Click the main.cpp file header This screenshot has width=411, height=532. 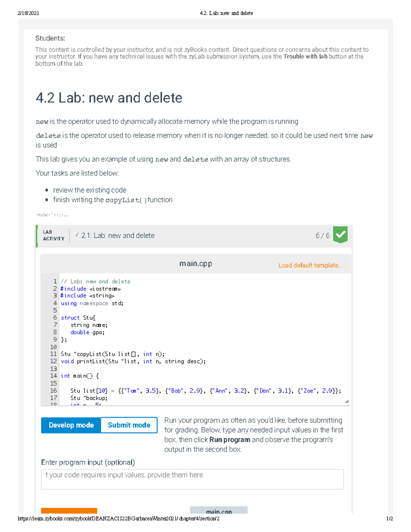[196, 263]
